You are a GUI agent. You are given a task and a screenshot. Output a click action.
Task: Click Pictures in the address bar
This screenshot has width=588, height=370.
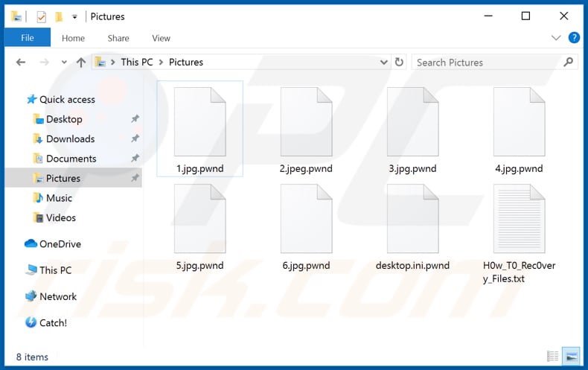pos(186,62)
